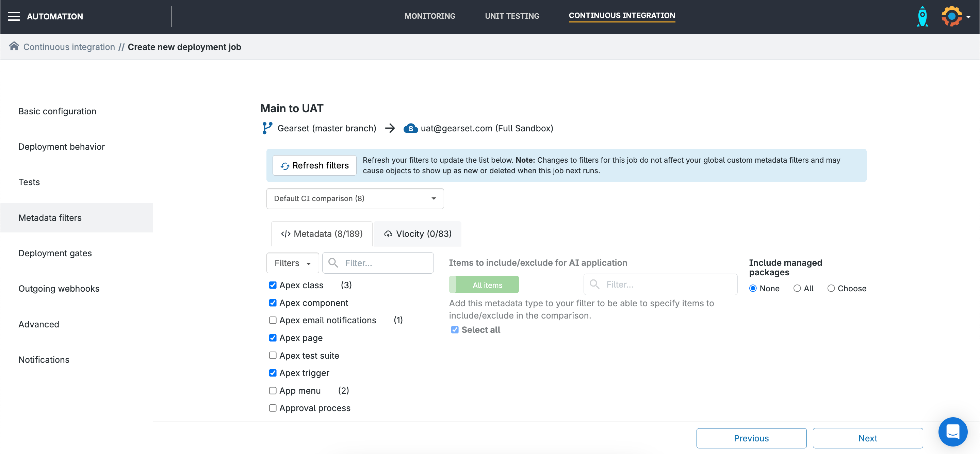Open the Unit Testing menu

point(512,16)
